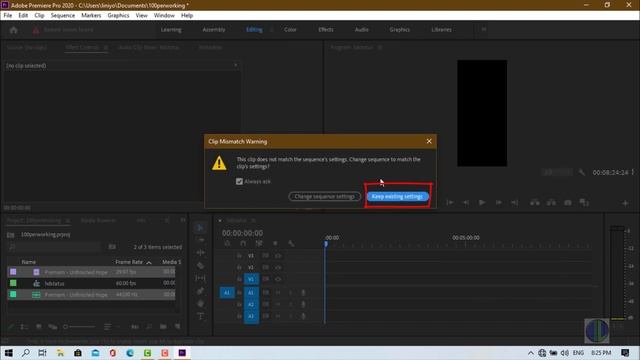Image resolution: width=640 pixels, height=360 pixels.
Task: Click the Home icon in workspace bar
Action: pyautogui.click(x=13, y=30)
